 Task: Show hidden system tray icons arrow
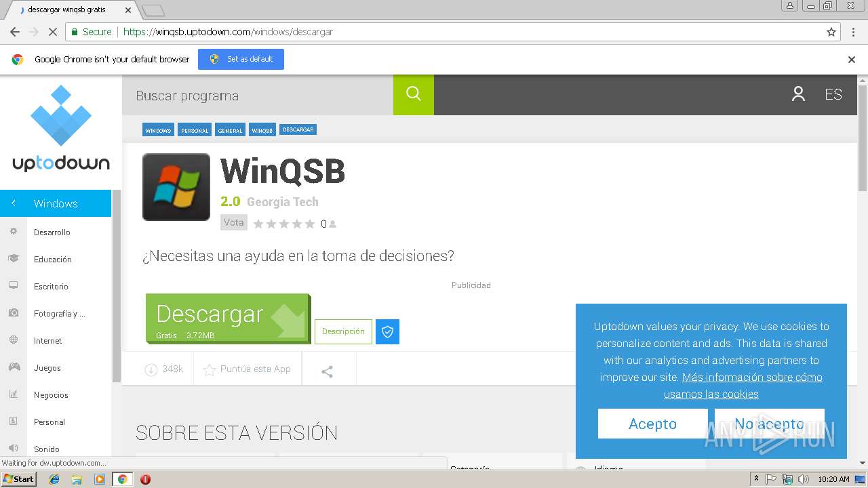756,479
